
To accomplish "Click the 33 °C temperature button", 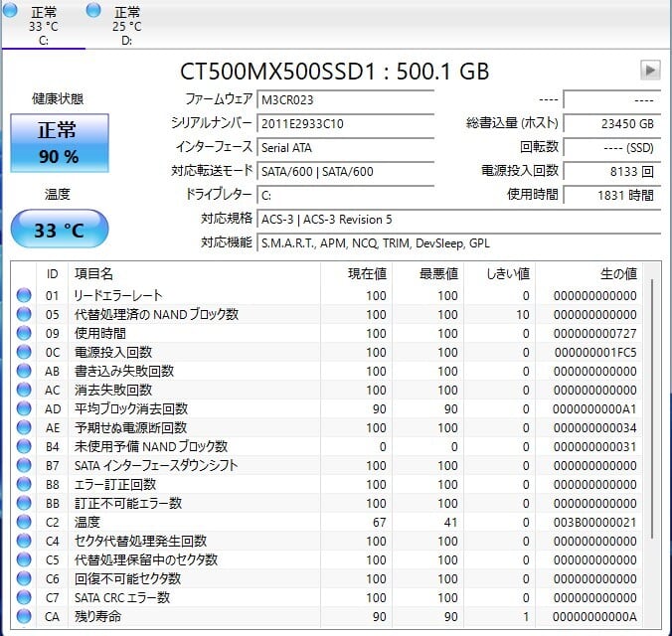I will (59, 230).
